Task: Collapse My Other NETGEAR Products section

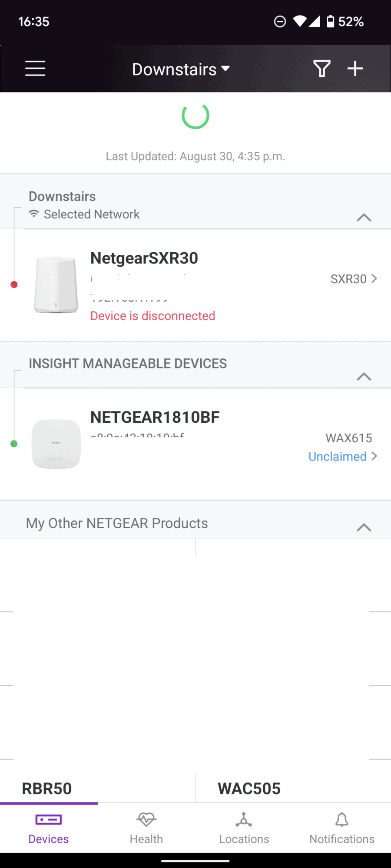Action: pos(364,527)
